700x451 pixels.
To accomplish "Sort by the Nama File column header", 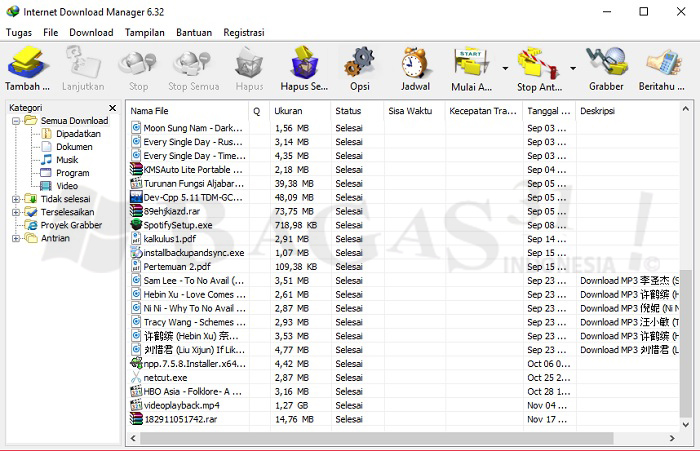I will tap(188, 111).
